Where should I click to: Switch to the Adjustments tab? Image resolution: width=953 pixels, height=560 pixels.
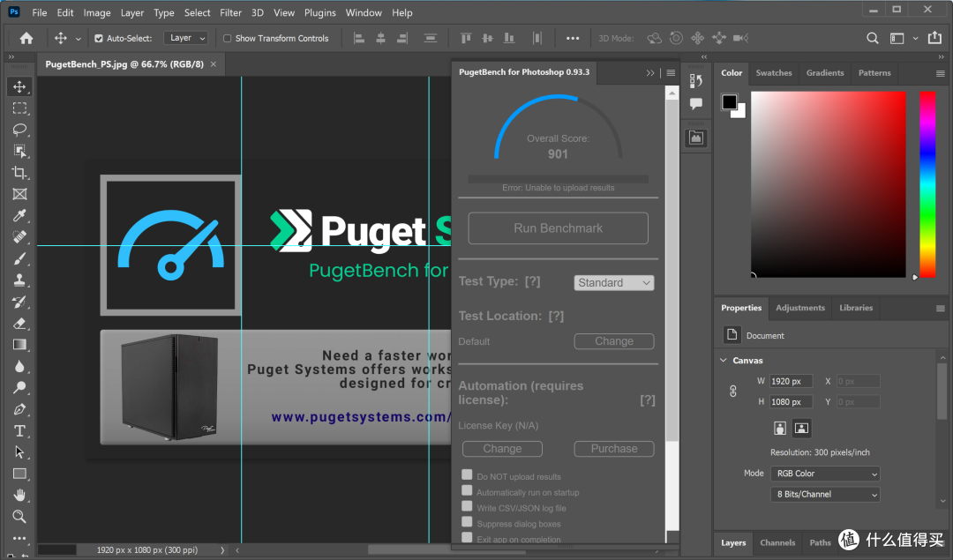click(x=799, y=307)
